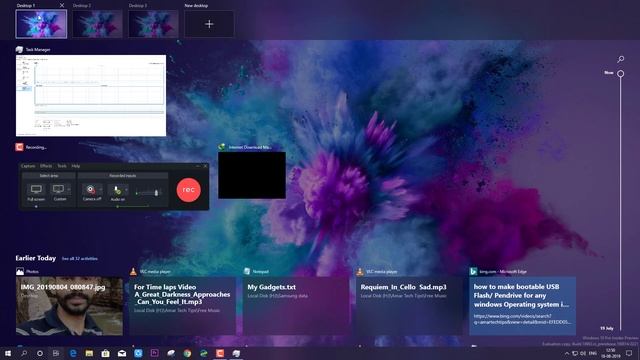Viewport: 640px width, 360px height.
Task: Open Camera options dropdown arrow
Action: tap(101, 189)
